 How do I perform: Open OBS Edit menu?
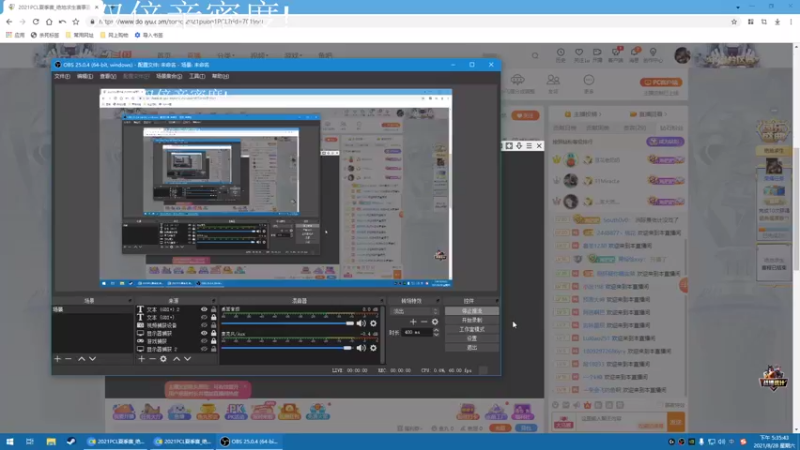[85, 76]
